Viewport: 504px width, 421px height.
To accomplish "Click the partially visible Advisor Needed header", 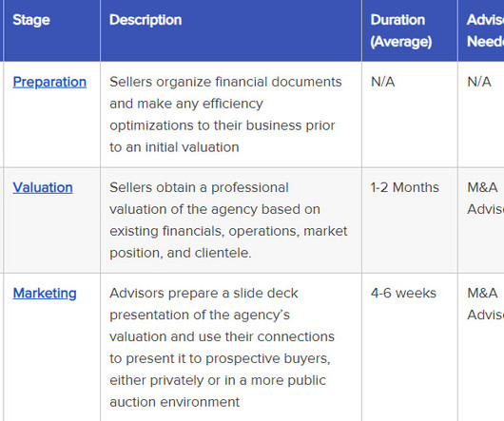I will coord(485,30).
